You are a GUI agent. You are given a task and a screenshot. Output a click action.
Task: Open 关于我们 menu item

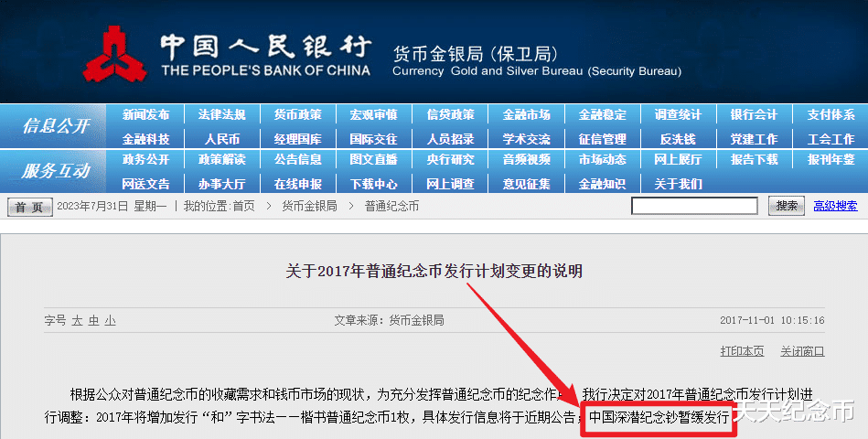678,184
